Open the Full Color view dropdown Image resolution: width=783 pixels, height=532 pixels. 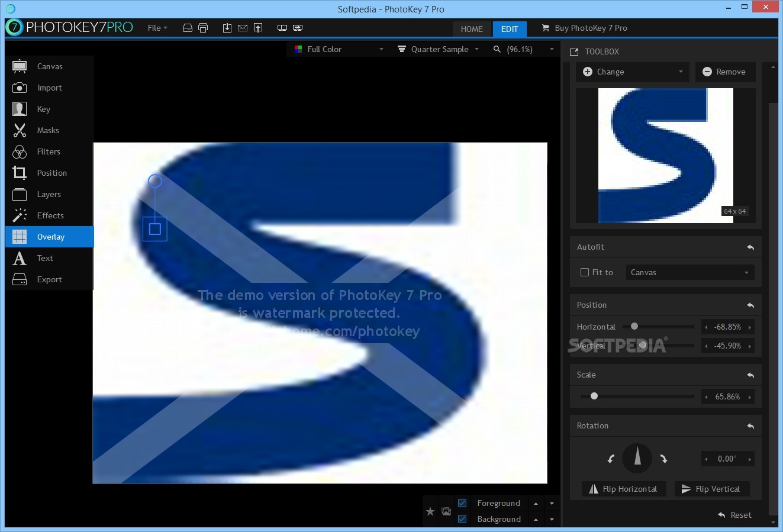(x=340, y=49)
